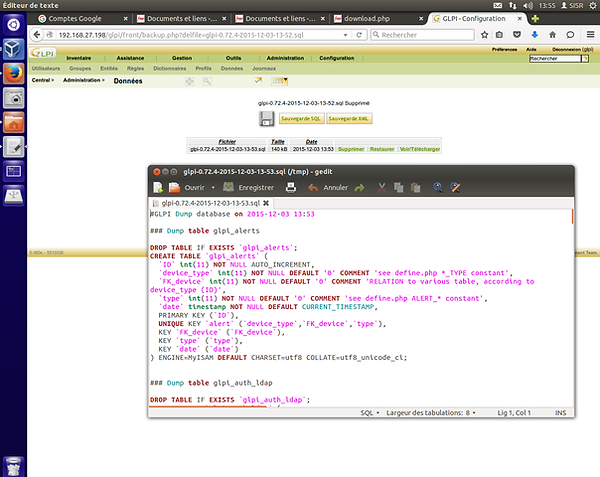The width and height of the screenshot is (600, 477).
Task: Reload the page with refresh icon
Action: pos(359,35)
